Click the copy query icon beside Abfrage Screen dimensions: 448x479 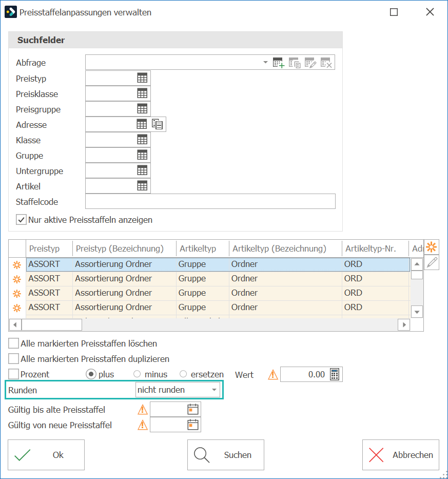tap(295, 63)
